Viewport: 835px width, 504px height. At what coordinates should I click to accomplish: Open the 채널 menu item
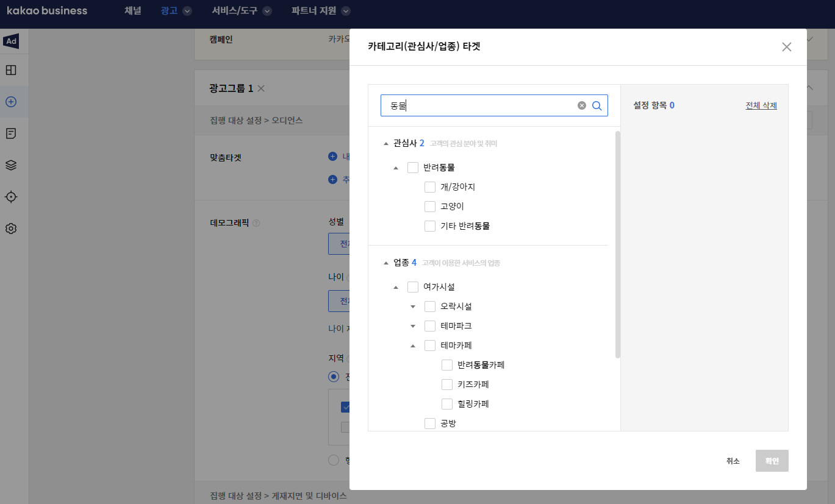tap(132, 11)
